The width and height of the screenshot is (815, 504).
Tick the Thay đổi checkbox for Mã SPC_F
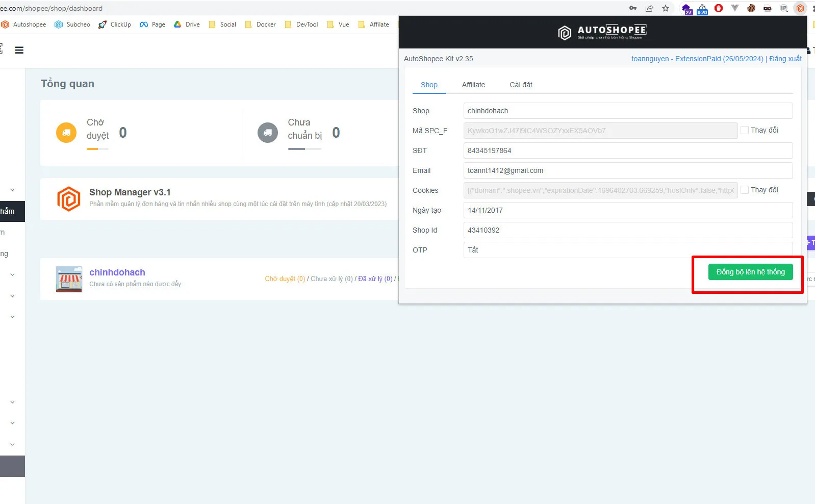745,130
